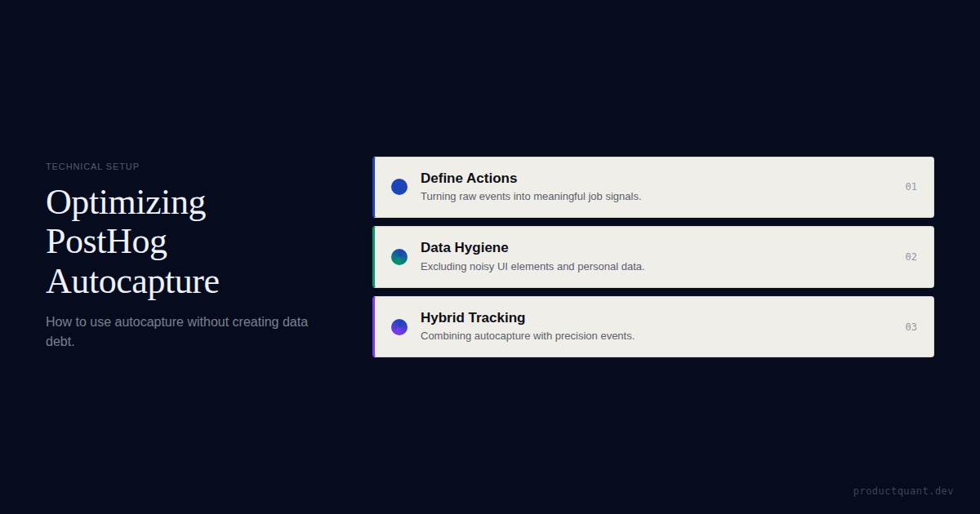Click the 'How to use autocapture' subtitle
Viewport: 980px width, 514px height.
[177, 331]
